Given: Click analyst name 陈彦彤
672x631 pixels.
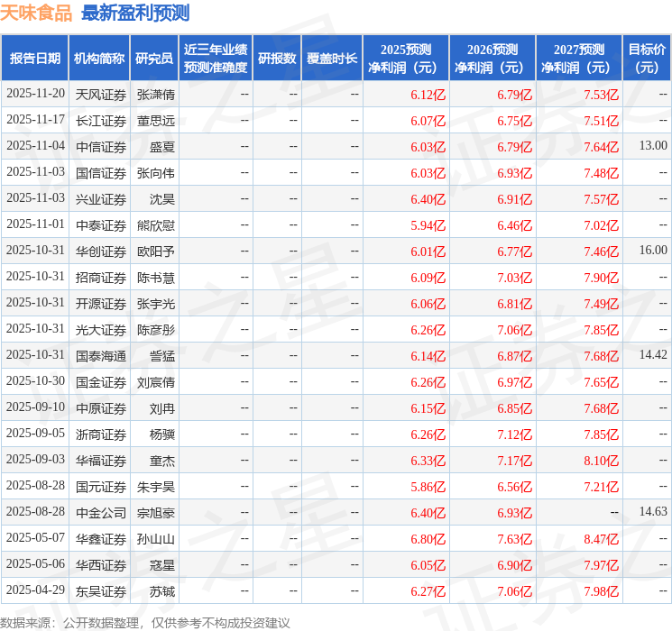Looking at the screenshot, I should coord(156,330).
